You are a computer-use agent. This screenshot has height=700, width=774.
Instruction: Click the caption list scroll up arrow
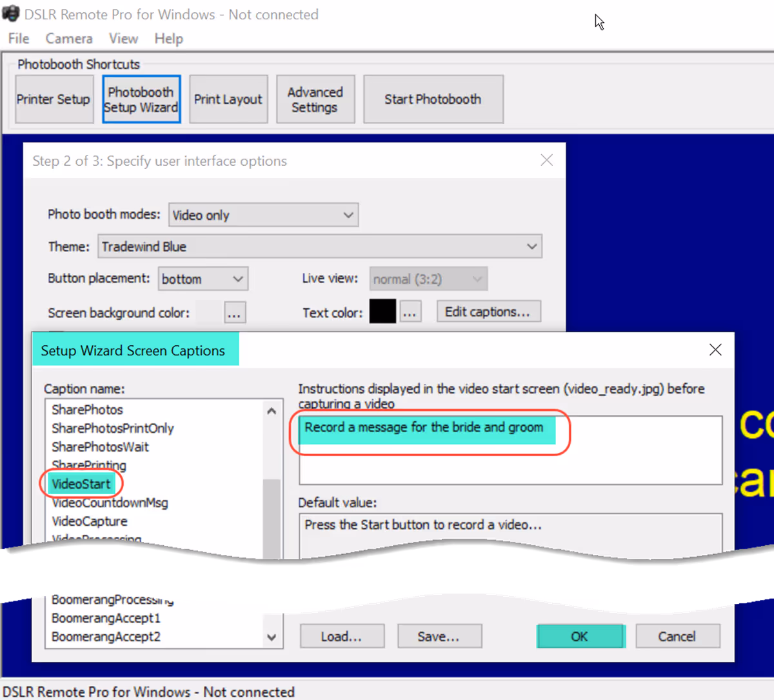click(272, 411)
